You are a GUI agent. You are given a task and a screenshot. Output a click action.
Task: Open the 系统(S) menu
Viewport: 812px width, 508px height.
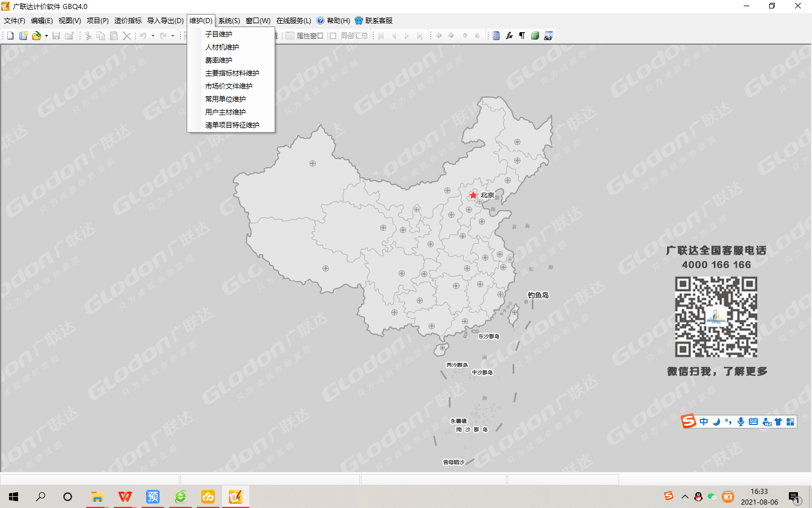click(229, 20)
